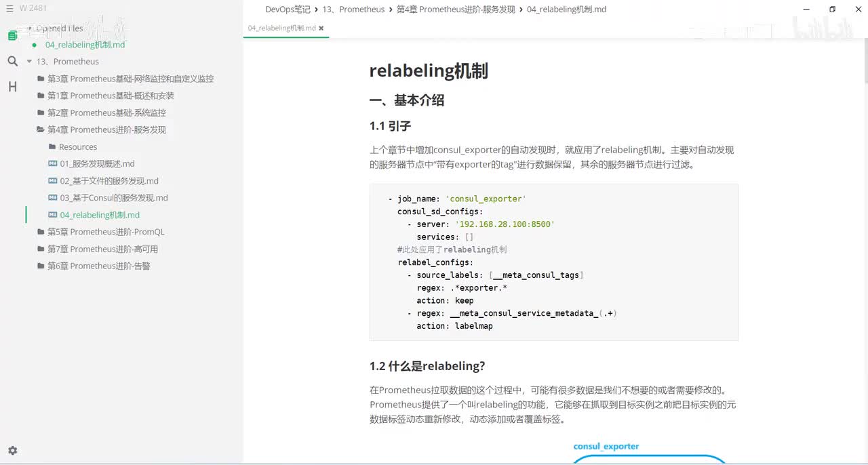
Task: Expand folder 第6章 Prometheus进阶-告警
Action: 99,266
